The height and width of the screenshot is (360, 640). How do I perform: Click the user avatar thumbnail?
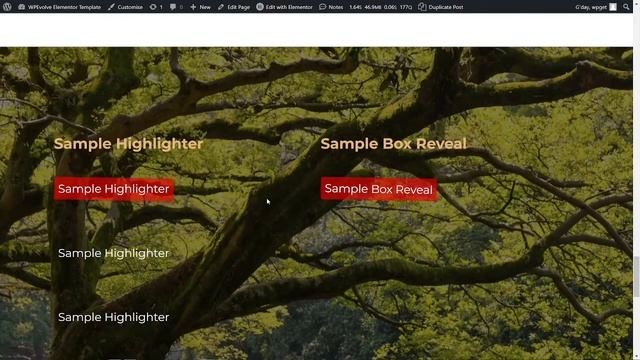click(x=613, y=7)
